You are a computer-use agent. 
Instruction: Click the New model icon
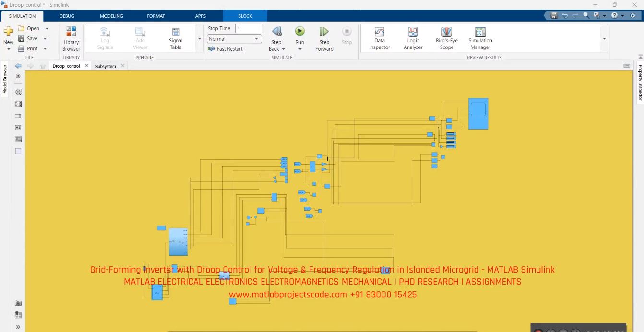[x=8, y=32]
